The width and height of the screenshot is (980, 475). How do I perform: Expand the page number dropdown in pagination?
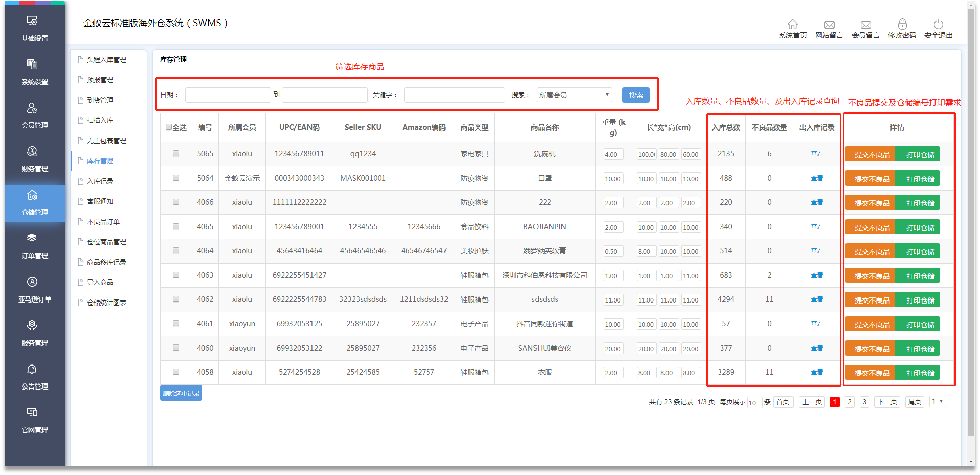click(x=938, y=402)
